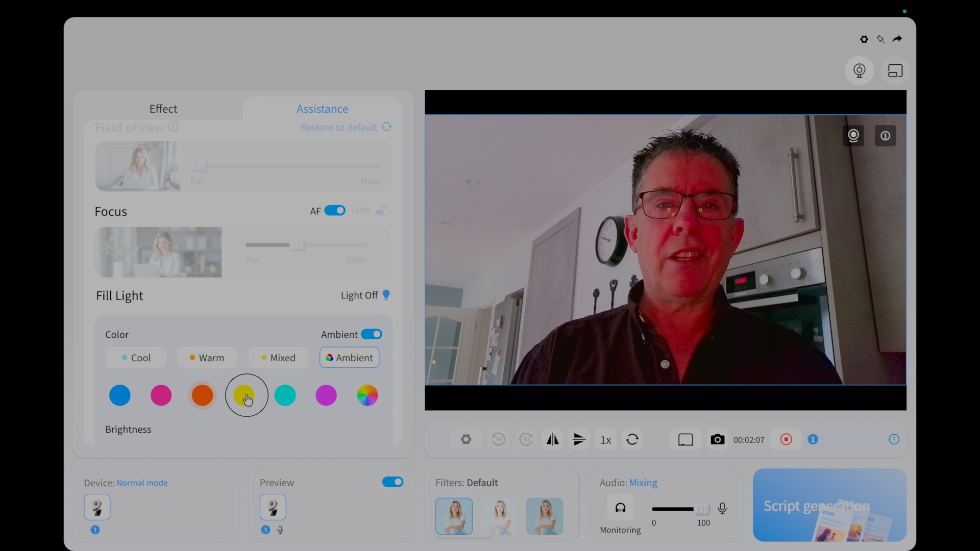Click the red record button
Viewport: 980px width, 551px height.
coord(786,439)
